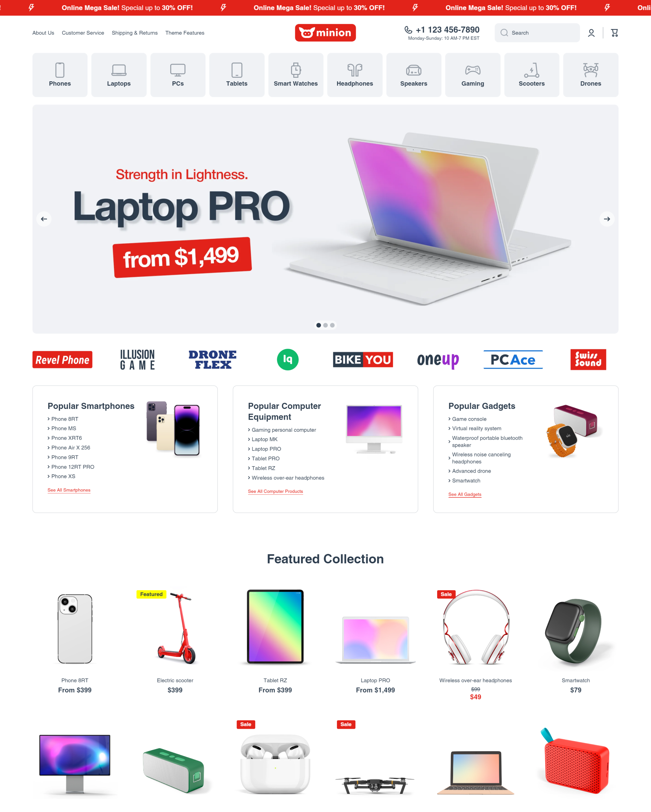Open the Shipping & Returns menu item
Screen dimensions: 651x812
coord(134,33)
